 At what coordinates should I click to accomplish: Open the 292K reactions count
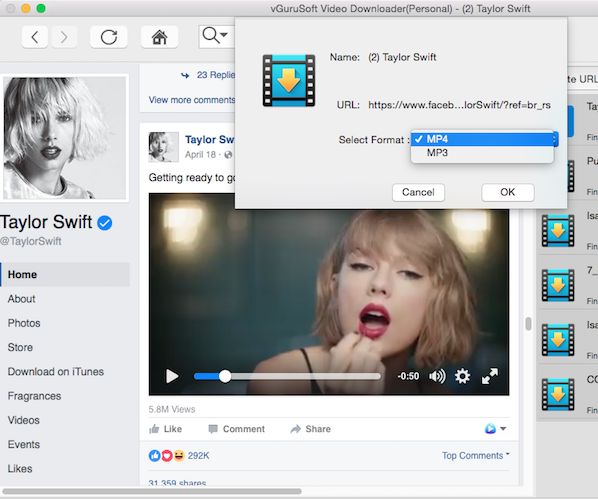[x=199, y=456]
